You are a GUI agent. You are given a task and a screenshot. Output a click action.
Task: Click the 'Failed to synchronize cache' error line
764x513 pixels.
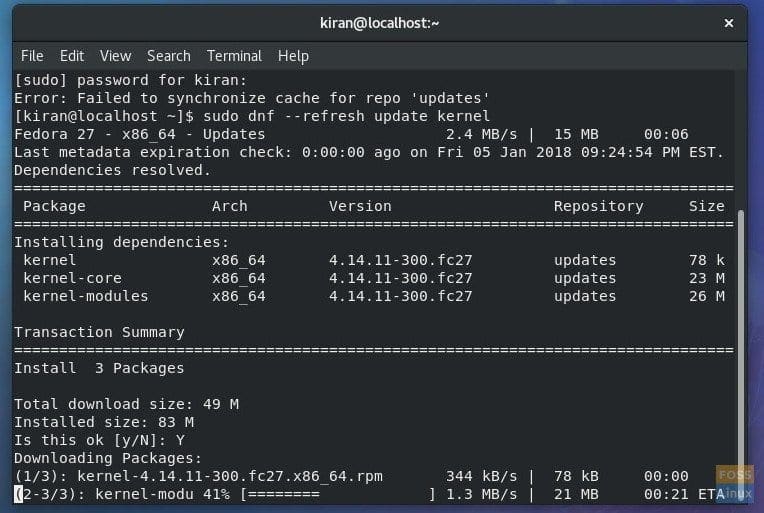pos(251,98)
